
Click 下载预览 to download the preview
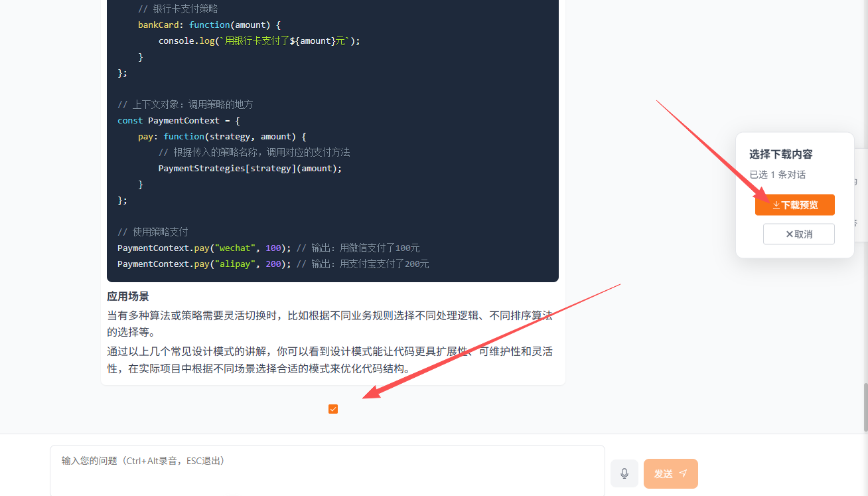[x=794, y=205]
